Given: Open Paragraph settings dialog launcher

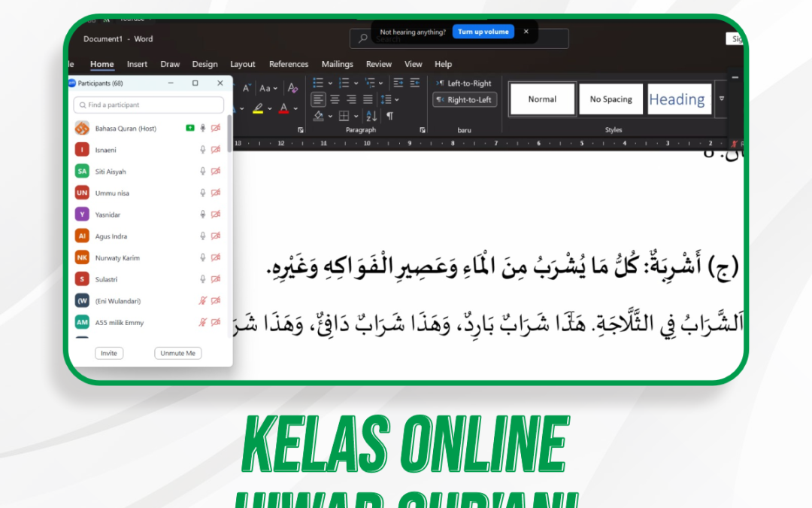Looking at the screenshot, I should coord(422,130).
